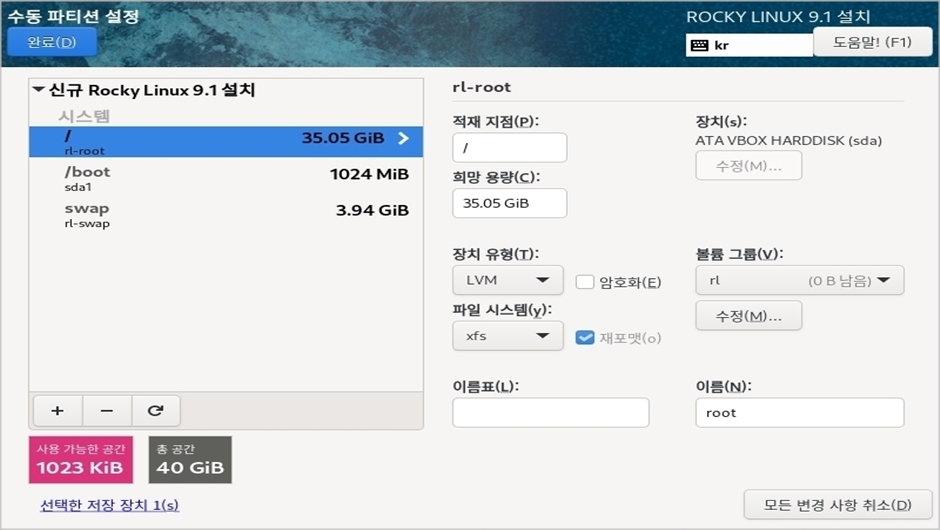940x530 pixels.
Task: Collapse the 신규 Rocky Linux 9.1 설치 tree
Action: [39, 90]
